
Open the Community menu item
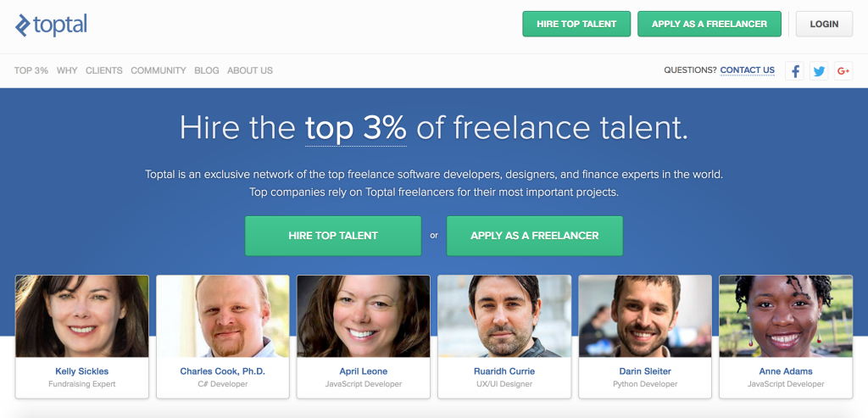(x=159, y=70)
